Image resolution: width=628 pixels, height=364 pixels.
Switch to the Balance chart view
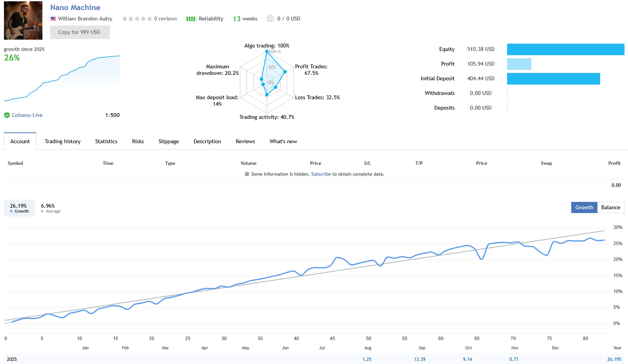[610, 207]
